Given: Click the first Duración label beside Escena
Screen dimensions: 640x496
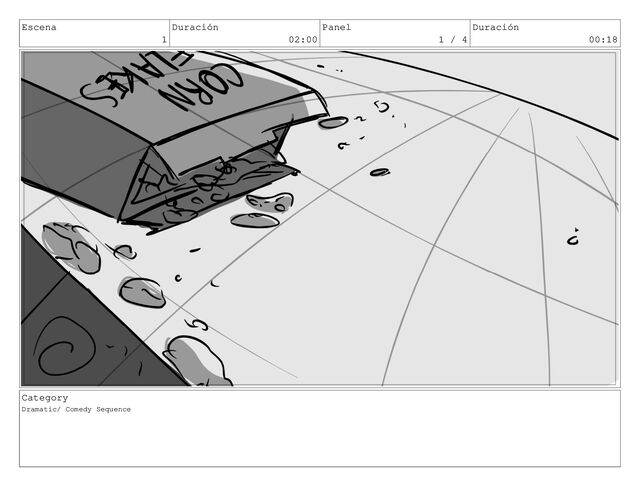Looking at the screenshot, I should point(195,27).
